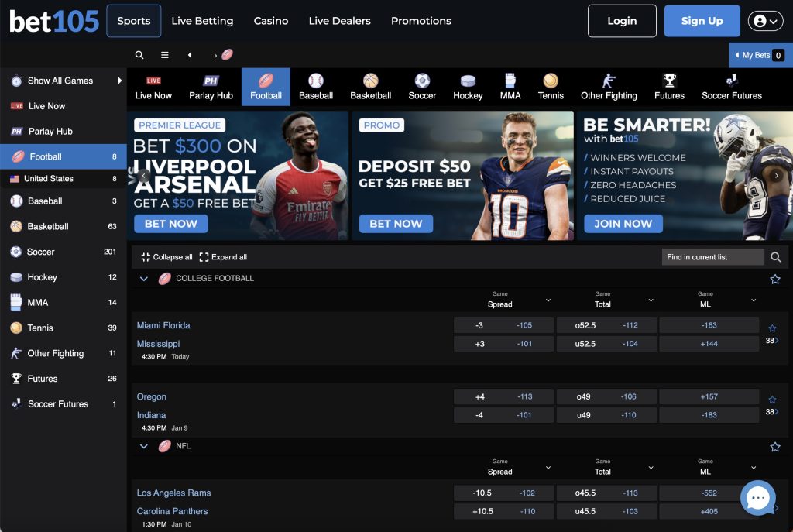Click the Find in current list field
This screenshot has height=532, width=793.
pyautogui.click(x=712, y=257)
